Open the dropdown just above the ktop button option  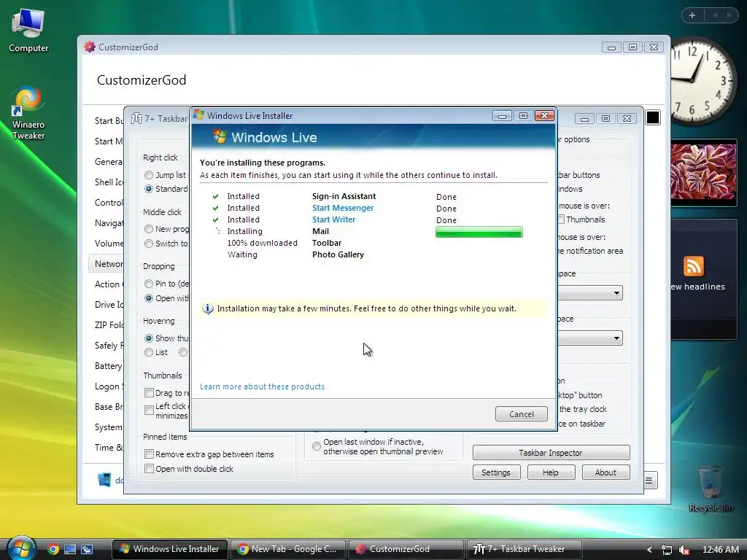[x=589, y=338]
